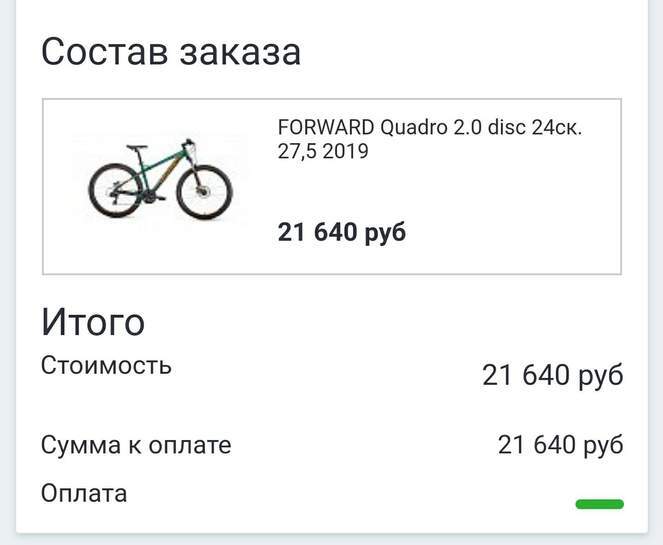Select the Стоимость label
This screenshot has height=545, width=663.
pos(106,365)
